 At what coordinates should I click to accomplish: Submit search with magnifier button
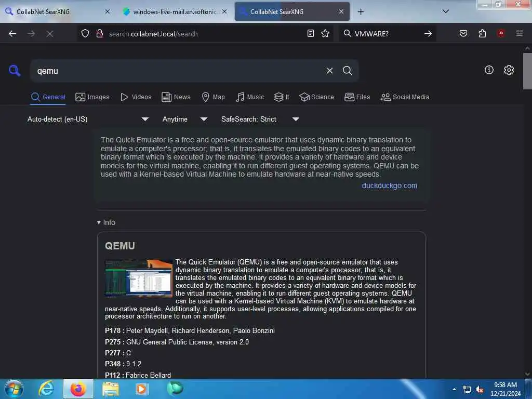347,71
